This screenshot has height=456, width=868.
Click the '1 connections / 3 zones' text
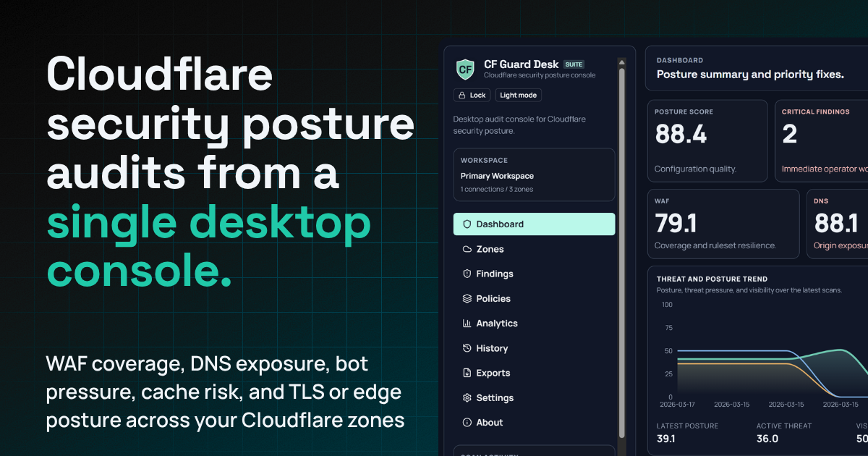click(497, 190)
